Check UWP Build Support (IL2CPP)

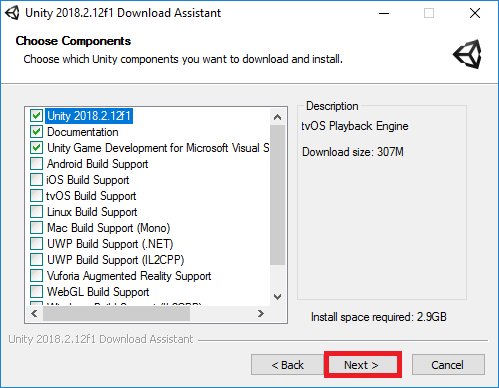click(36, 260)
